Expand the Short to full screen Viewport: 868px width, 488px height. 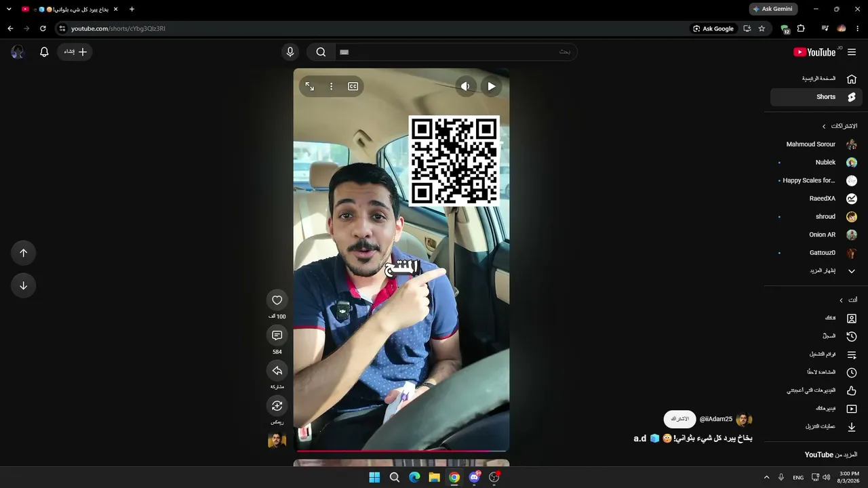coord(309,86)
